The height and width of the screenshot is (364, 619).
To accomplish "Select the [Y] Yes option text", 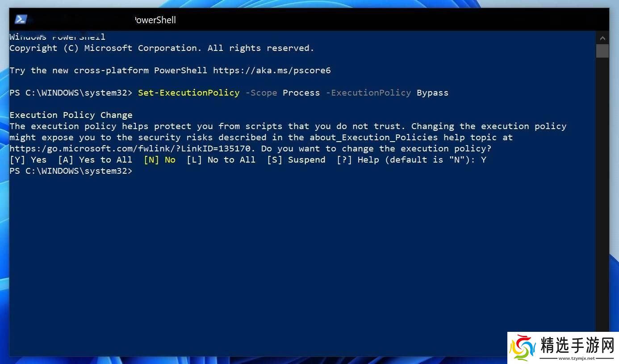I will point(28,160).
